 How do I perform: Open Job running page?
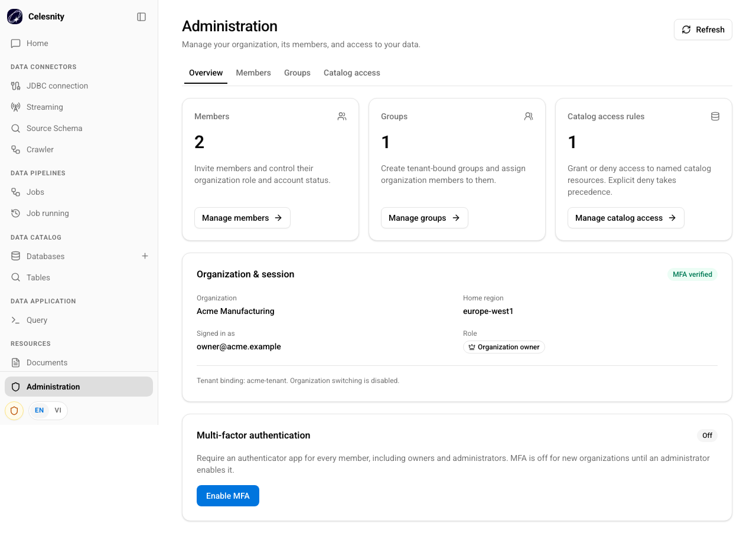tap(79, 213)
